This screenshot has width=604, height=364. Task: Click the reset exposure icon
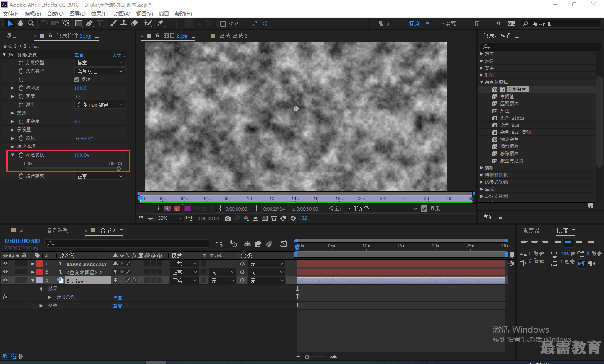[x=293, y=218]
